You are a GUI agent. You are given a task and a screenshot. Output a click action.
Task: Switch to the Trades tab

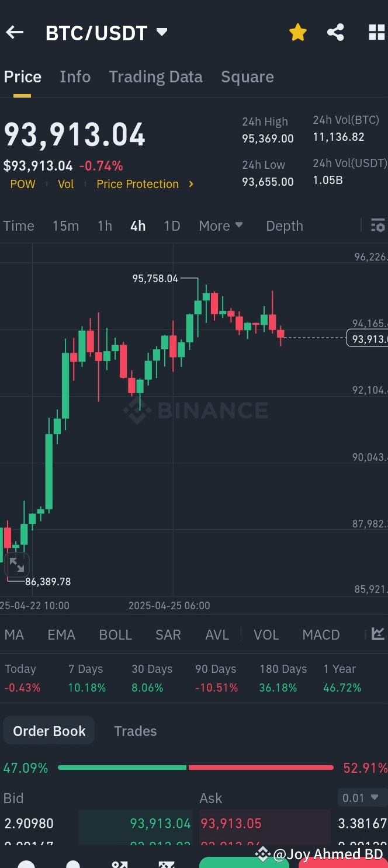tap(135, 731)
